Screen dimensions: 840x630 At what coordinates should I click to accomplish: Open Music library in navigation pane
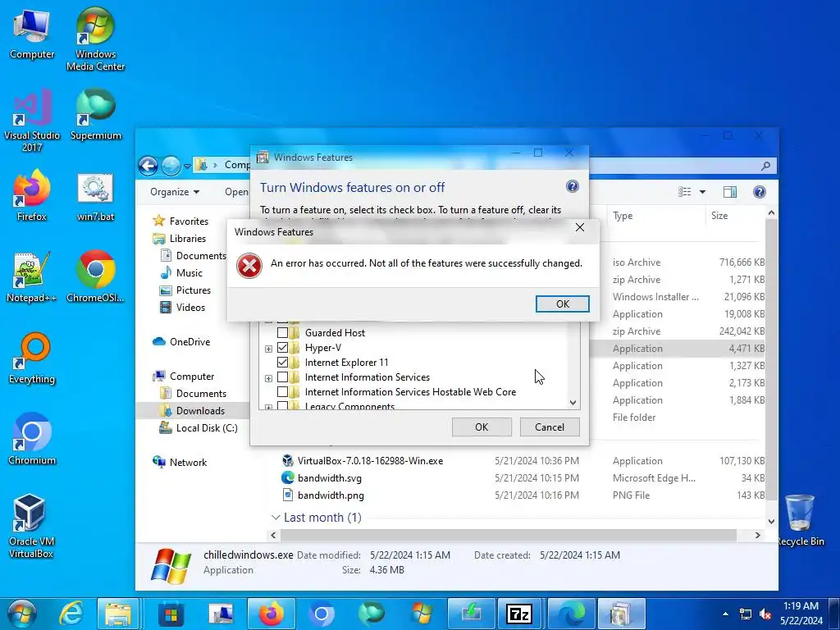point(181,272)
